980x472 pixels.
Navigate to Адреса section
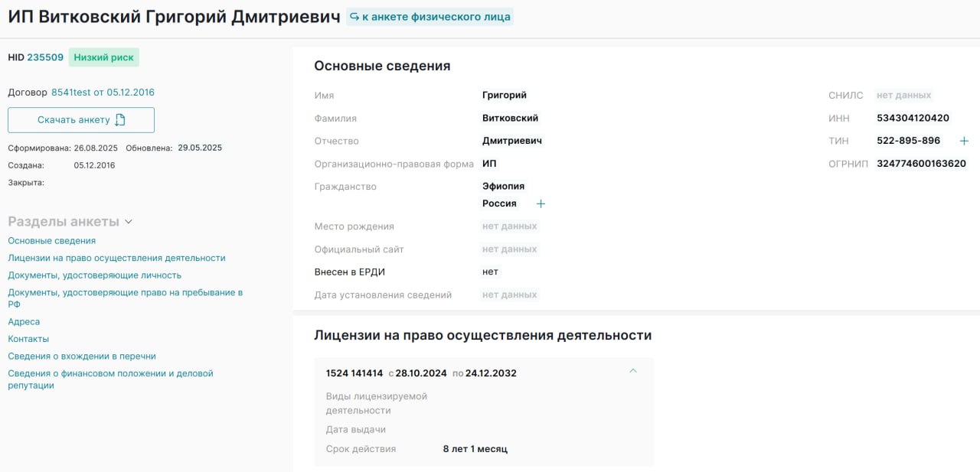tap(24, 322)
